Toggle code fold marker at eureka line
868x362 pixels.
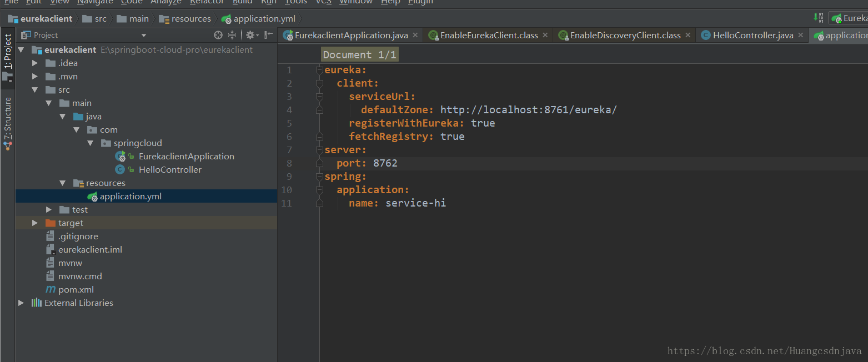pyautogui.click(x=319, y=70)
